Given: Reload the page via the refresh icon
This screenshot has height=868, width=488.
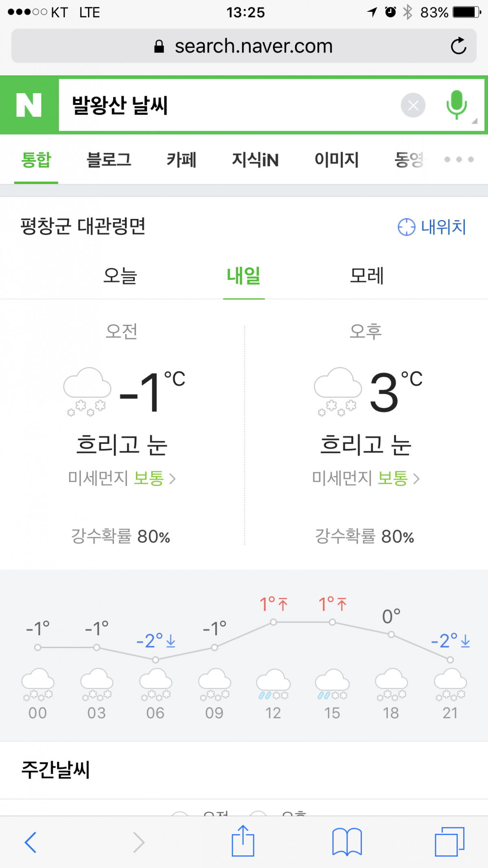Looking at the screenshot, I should [x=459, y=46].
